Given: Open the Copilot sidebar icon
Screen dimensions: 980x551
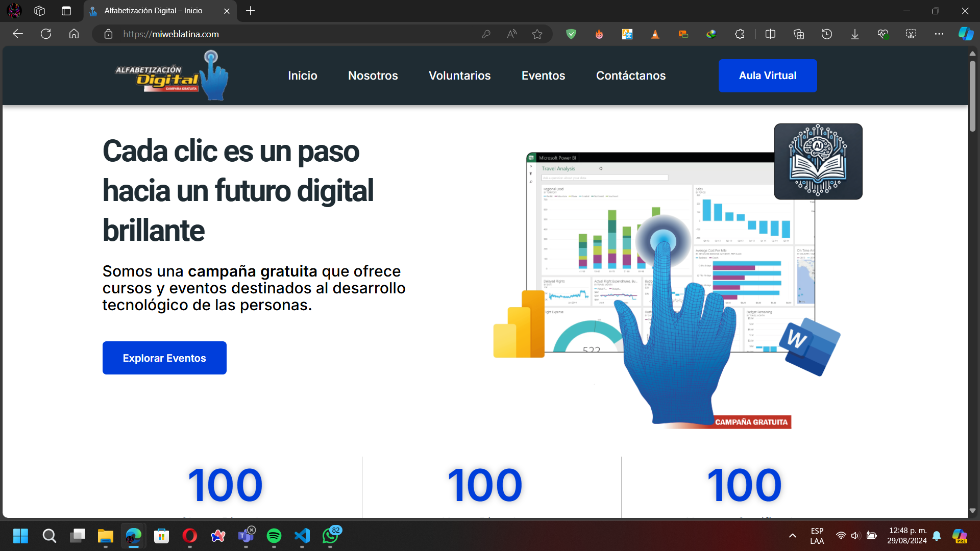Looking at the screenshot, I should [x=966, y=34].
